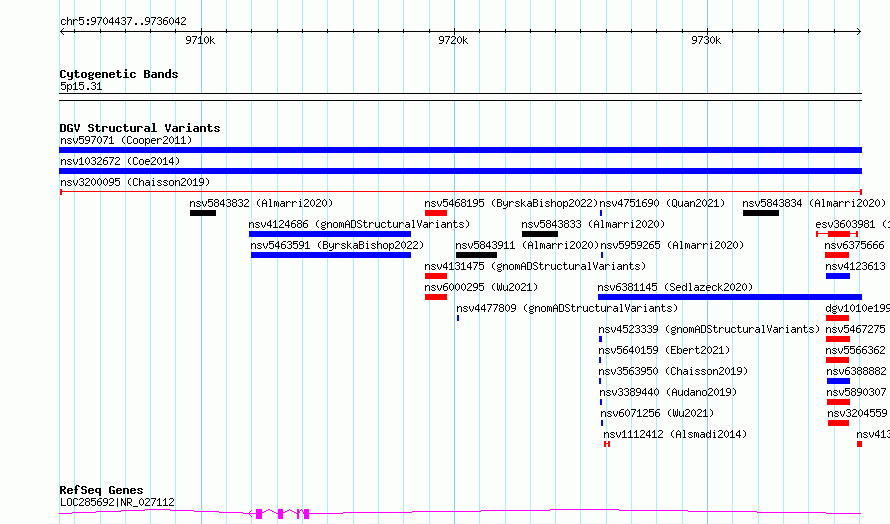Click nsv5843834 (Almarri2020) label
This screenshot has width=890, height=524.
click(814, 203)
